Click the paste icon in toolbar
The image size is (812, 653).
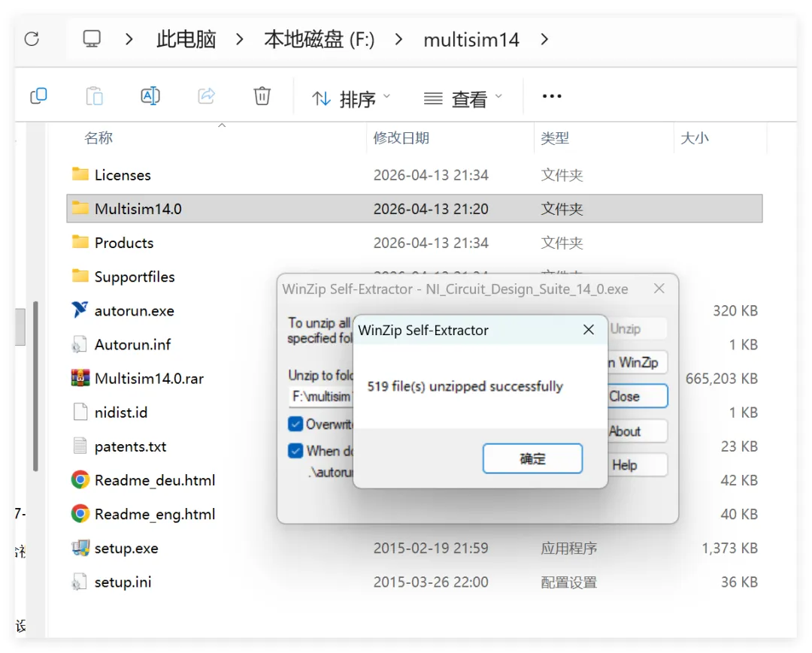coord(94,96)
